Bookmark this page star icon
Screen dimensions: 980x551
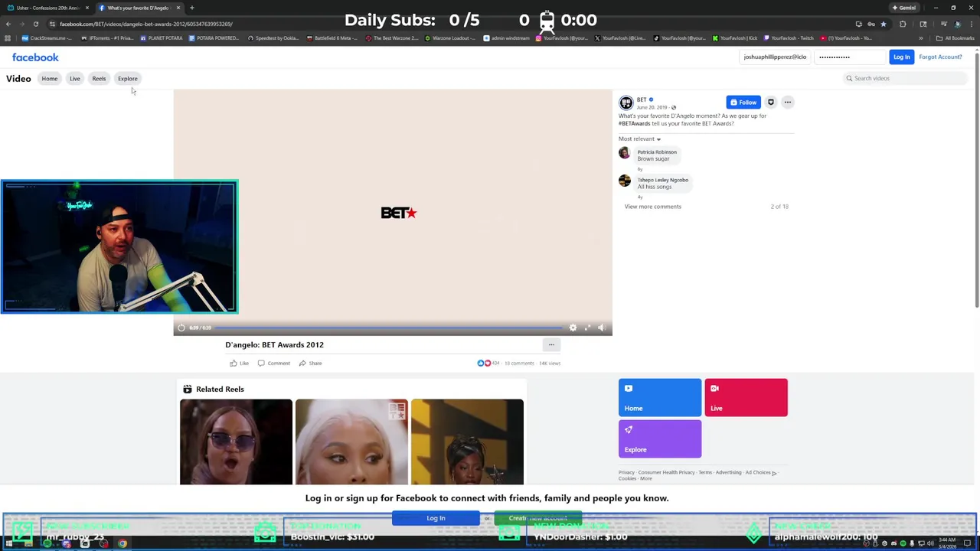883,24
